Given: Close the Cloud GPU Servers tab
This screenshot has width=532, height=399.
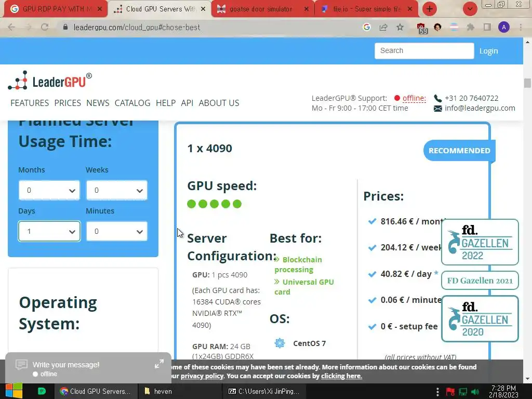Looking at the screenshot, I should click(203, 9).
